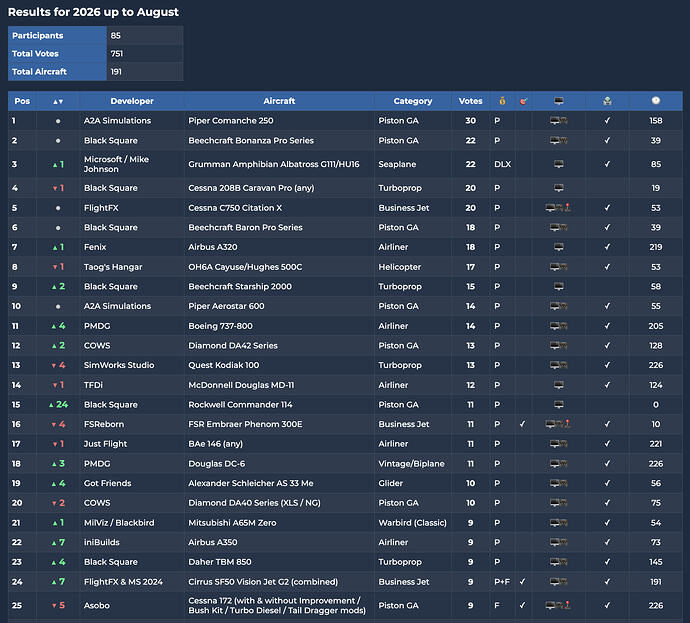Click platform icons in the Asobo Cessna 172 row
Image resolution: width=690 pixels, height=623 pixels.
(558, 605)
